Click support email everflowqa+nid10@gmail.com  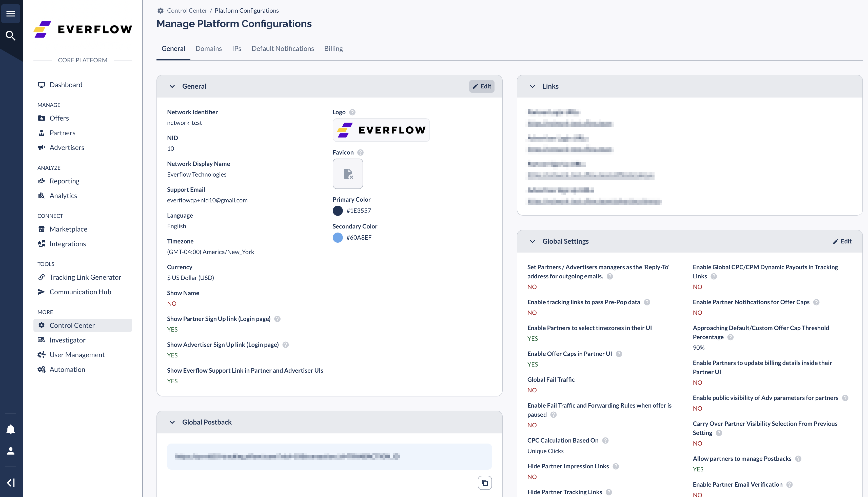click(207, 200)
